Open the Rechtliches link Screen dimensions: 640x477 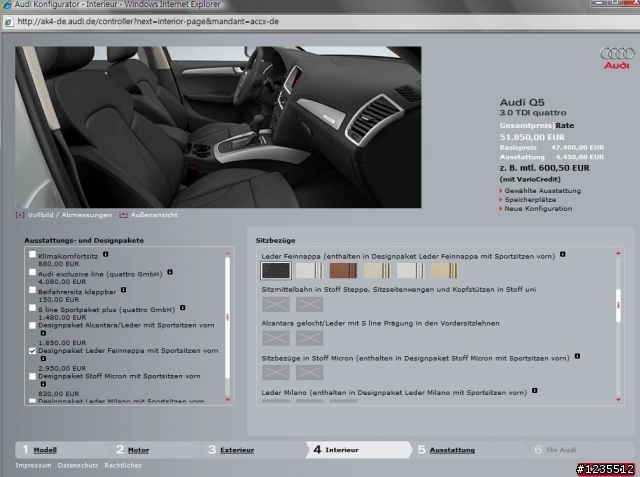pos(123,465)
